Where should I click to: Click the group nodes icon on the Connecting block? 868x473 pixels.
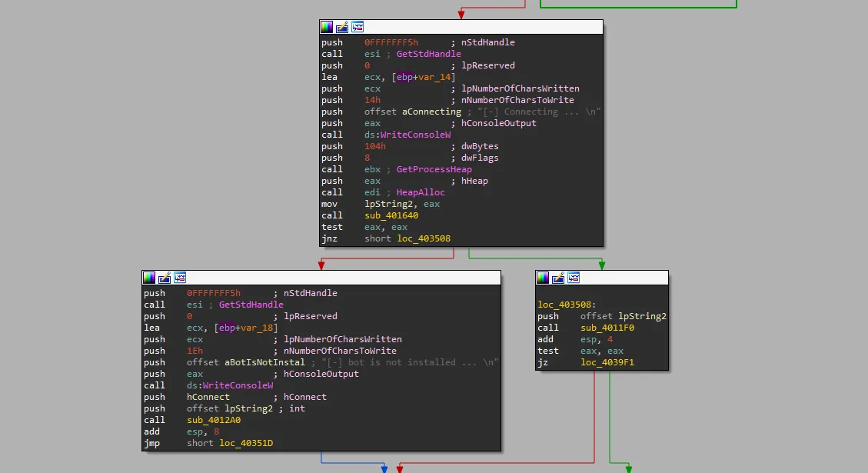358,27
